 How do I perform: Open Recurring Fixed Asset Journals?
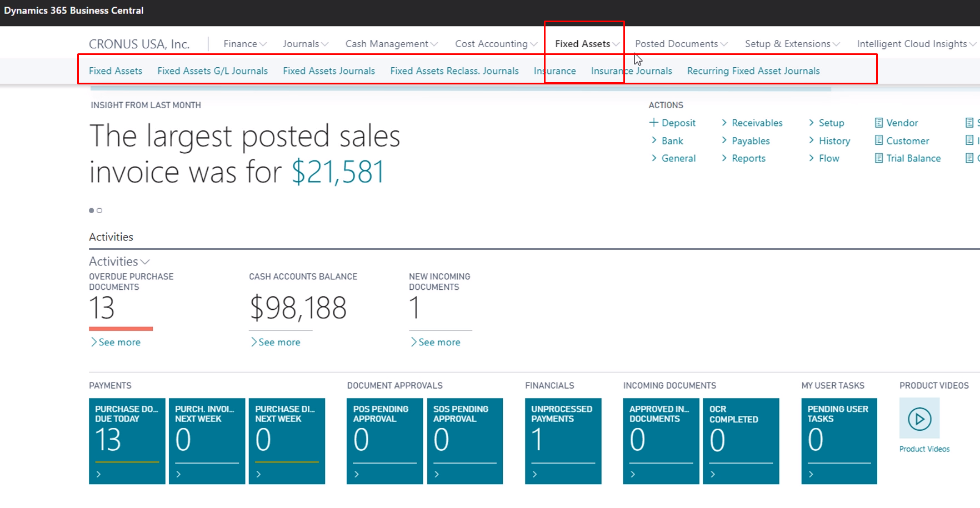tap(753, 71)
